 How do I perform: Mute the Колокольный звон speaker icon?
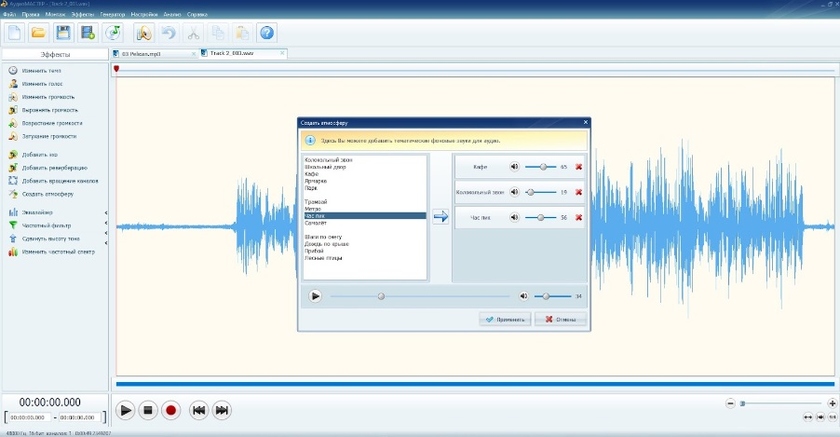514,192
